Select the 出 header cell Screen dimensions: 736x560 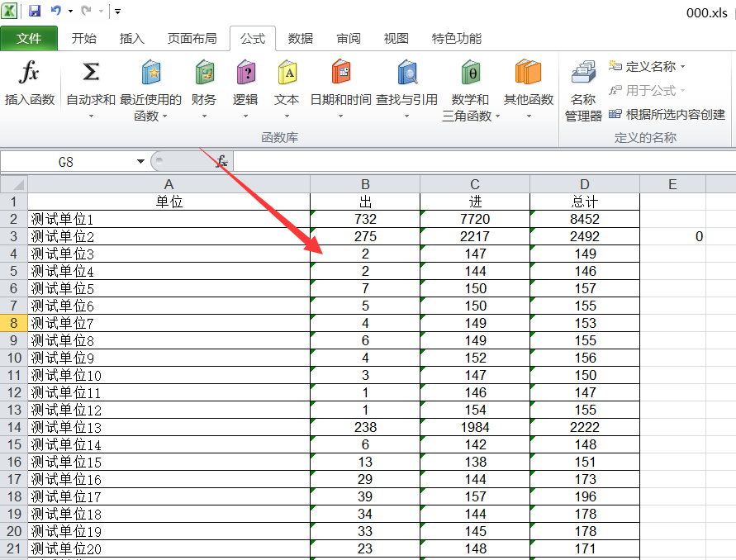point(365,202)
